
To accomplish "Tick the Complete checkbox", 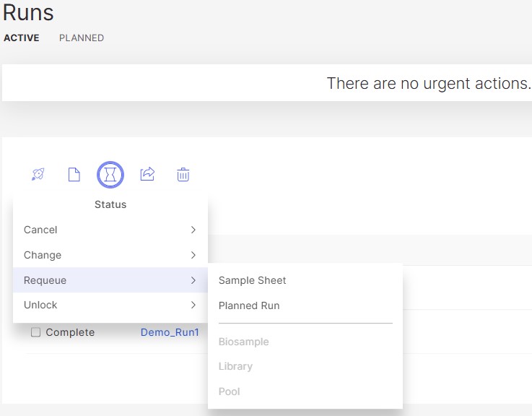I will [35, 332].
